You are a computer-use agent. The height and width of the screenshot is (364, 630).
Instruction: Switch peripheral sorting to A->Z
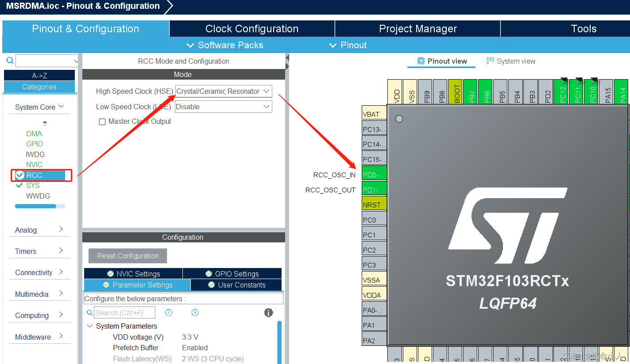[39, 75]
